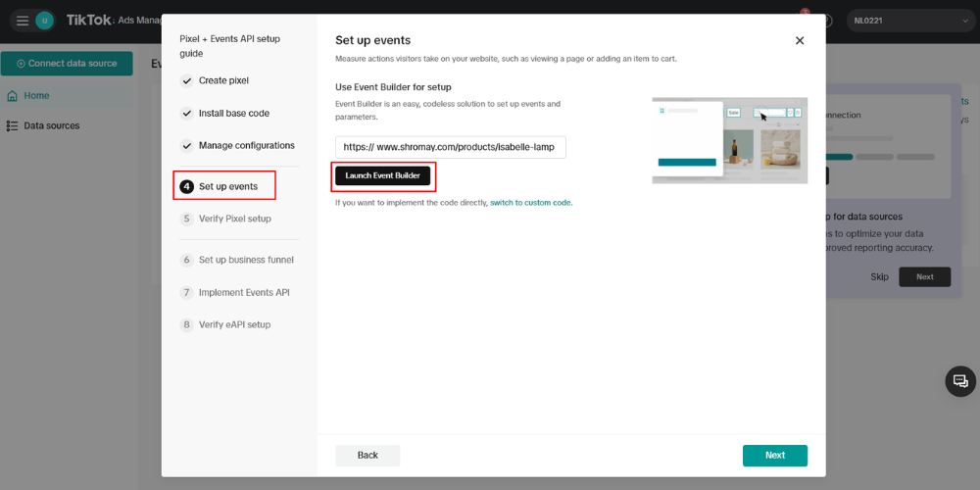Viewport: 980px width, 490px height.
Task: Click the teal Next button
Action: click(775, 455)
